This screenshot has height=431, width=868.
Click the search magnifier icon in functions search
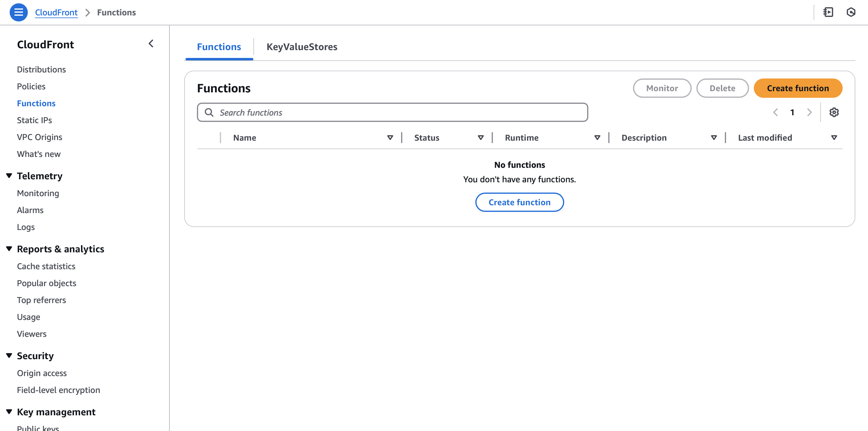(x=209, y=113)
